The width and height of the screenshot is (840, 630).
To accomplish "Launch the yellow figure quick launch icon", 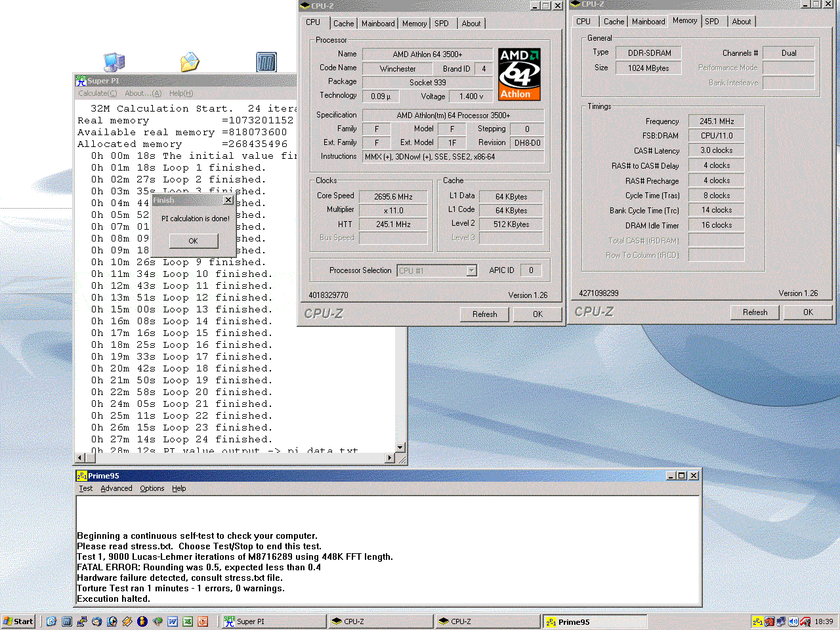I will (x=142, y=621).
